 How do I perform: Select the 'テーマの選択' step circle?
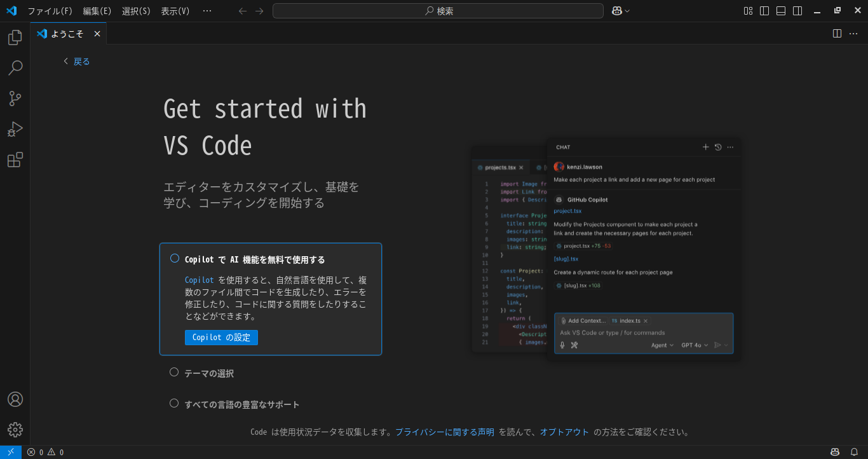[x=174, y=373]
